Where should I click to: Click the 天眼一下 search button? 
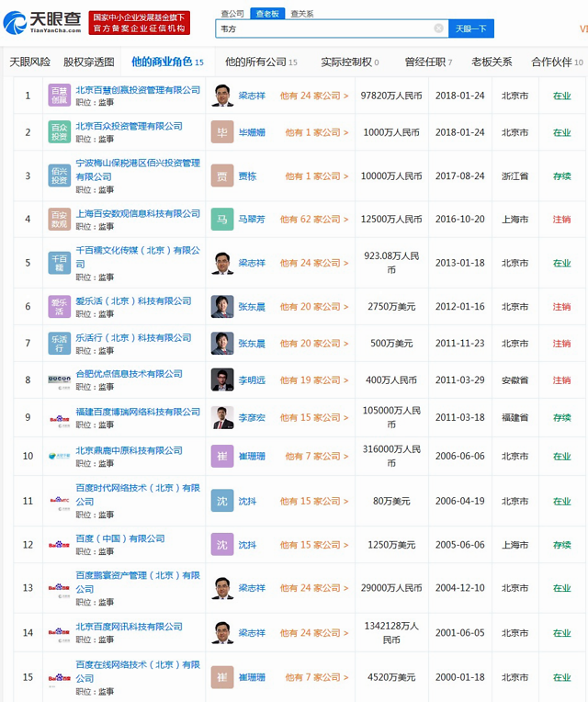(471, 28)
